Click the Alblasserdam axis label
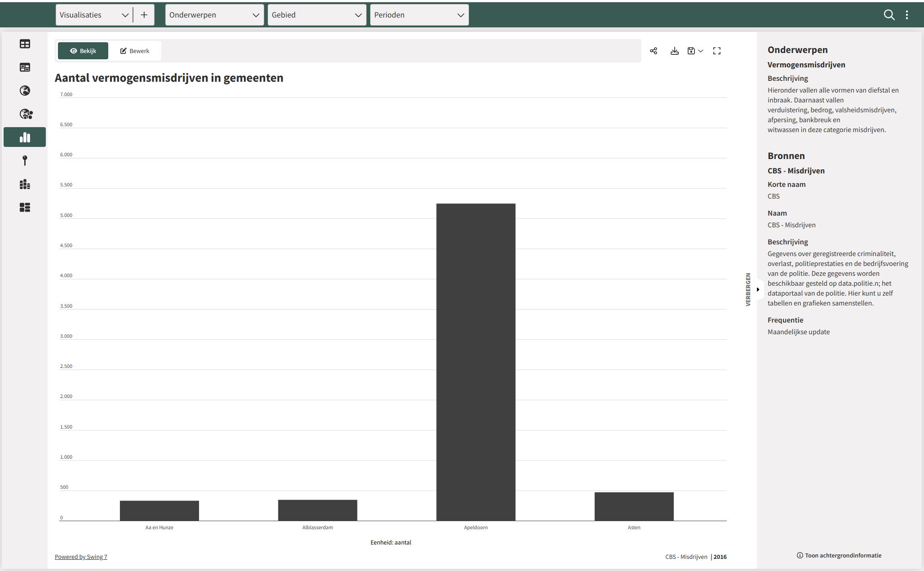 (x=318, y=527)
